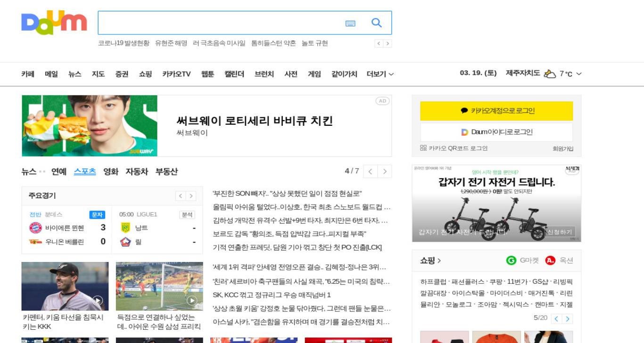Open the 캘린더 menu item
Screen dimensions: 644x343
(234, 74)
